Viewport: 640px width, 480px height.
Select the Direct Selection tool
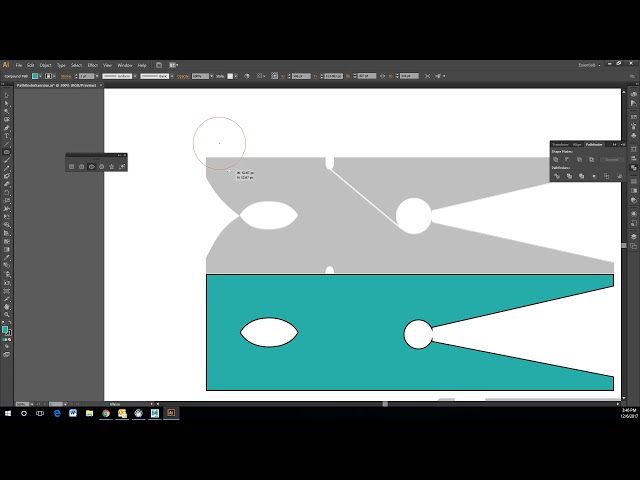(x=7, y=103)
